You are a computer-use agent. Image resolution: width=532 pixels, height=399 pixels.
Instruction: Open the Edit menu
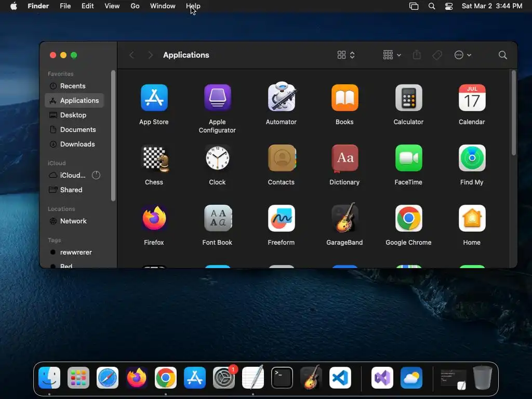pos(87,6)
